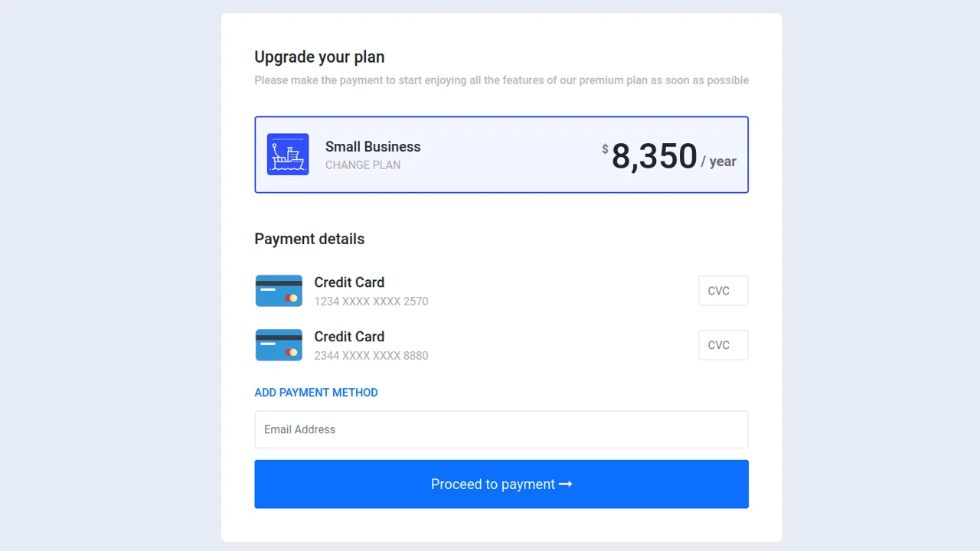
Task: Click the Upgrade your plan heading
Action: (319, 57)
